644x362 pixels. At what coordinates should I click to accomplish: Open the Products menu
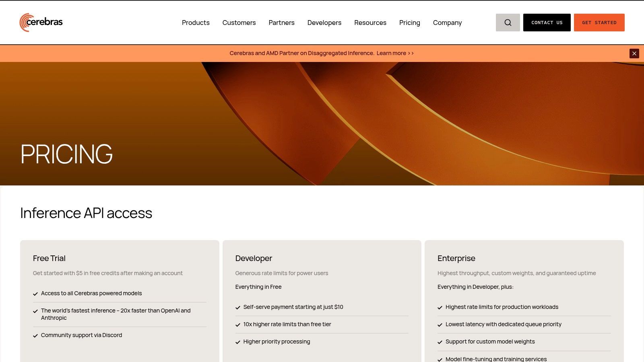click(196, 23)
